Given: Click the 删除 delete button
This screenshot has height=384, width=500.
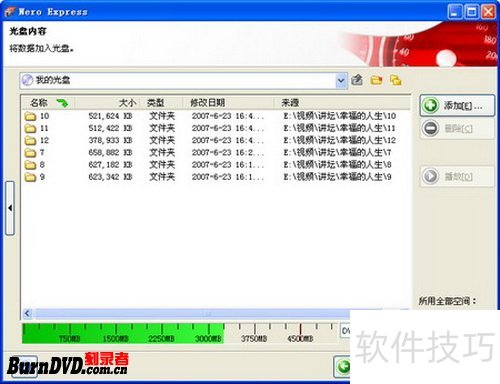Looking at the screenshot, I should click(457, 128).
